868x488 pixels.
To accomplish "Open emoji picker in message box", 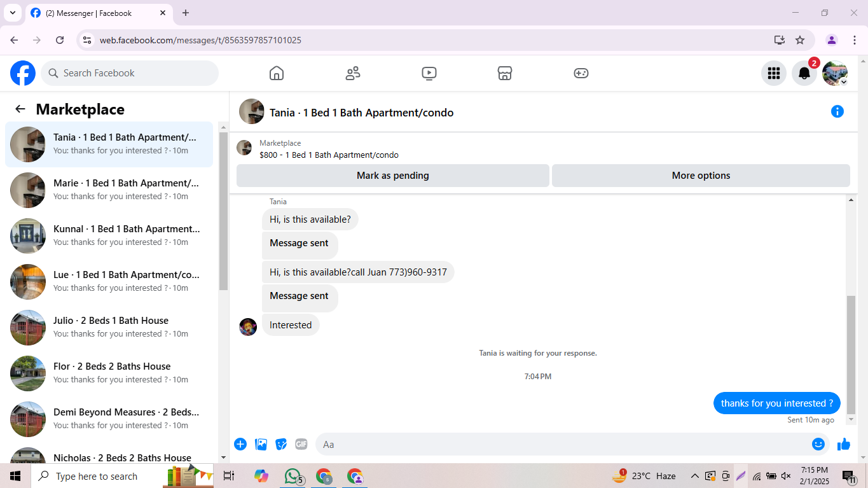I will pos(818,444).
